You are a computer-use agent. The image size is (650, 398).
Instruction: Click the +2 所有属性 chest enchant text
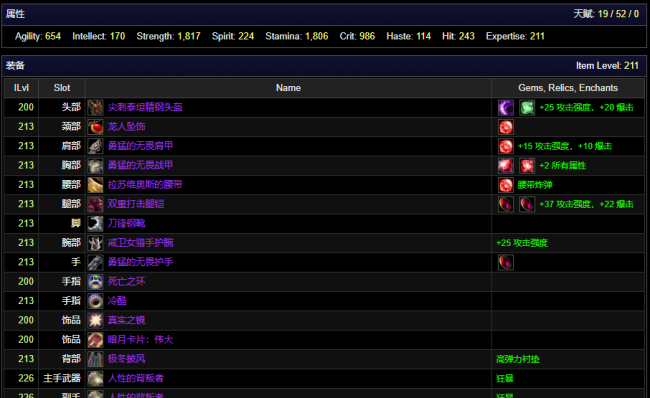click(563, 166)
